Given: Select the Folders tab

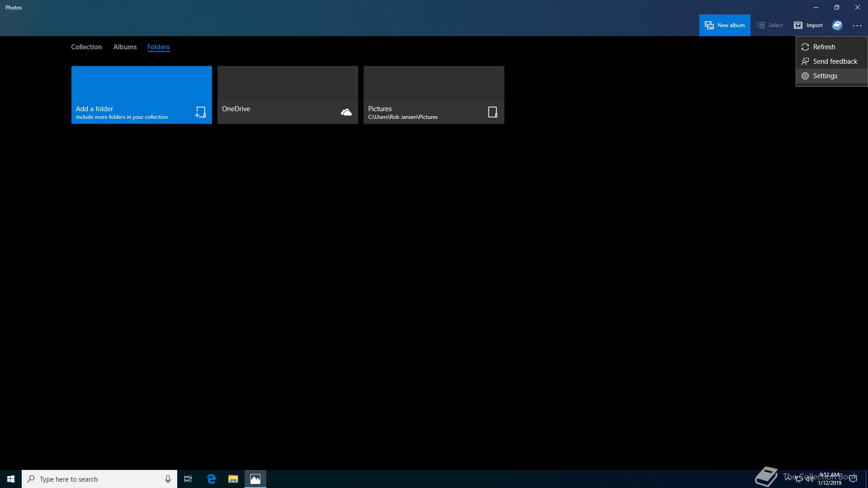Looking at the screenshot, I should [158, 47].
